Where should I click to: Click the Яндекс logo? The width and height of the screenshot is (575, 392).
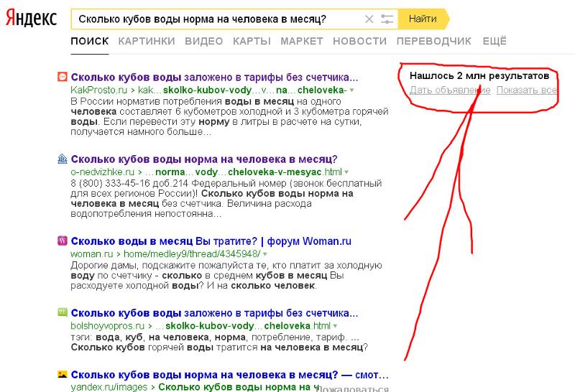[31, 19]
